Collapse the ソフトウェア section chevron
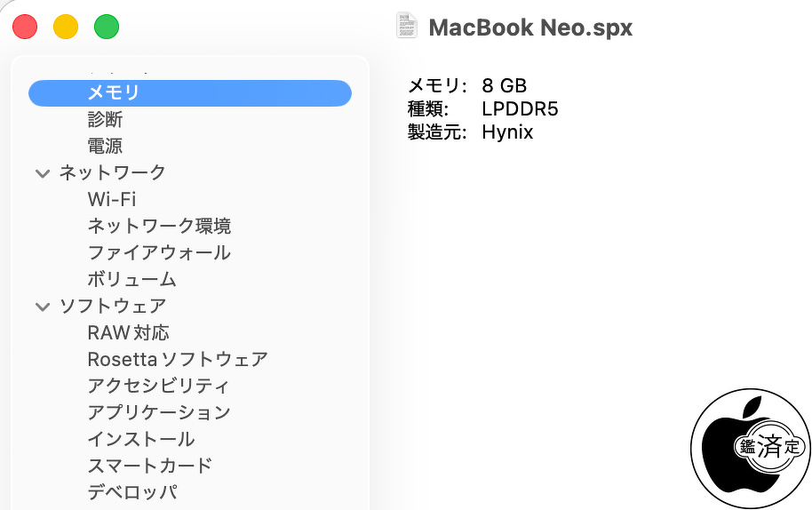The image size is (812, 510). click(x=42, y=307)
